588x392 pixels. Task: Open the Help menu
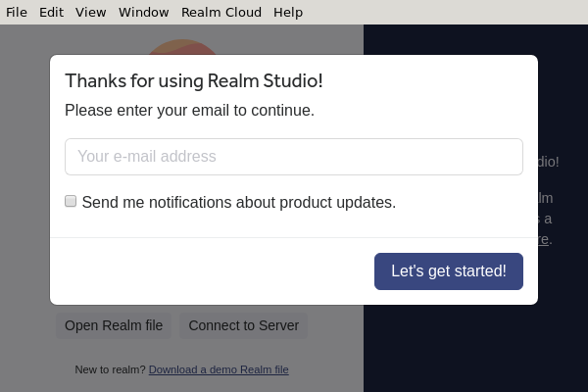(x=288, y=13)
